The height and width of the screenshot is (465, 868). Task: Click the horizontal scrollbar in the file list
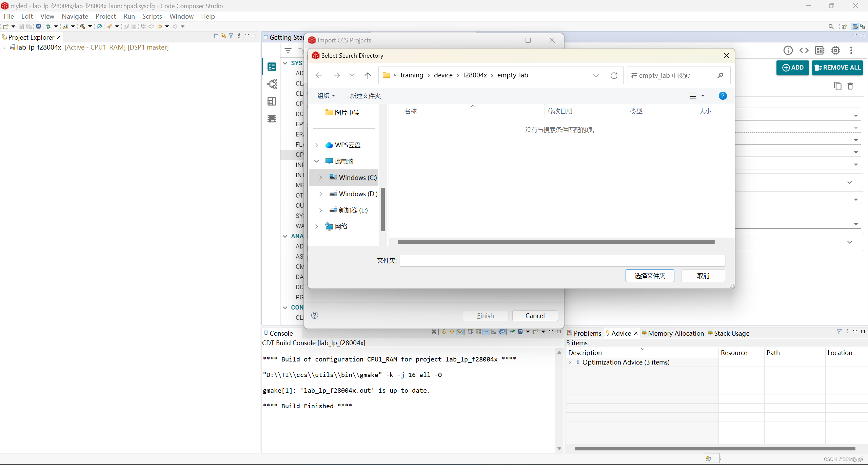tap(556, 242)
